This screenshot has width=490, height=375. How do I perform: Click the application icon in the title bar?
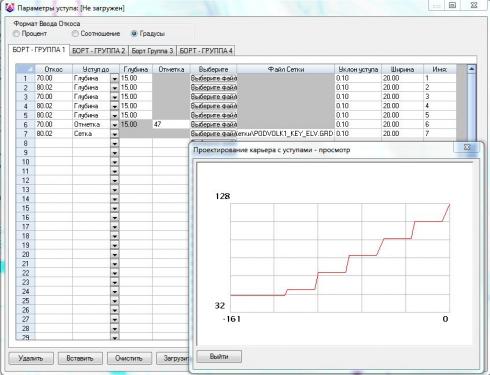coord(10,7)
